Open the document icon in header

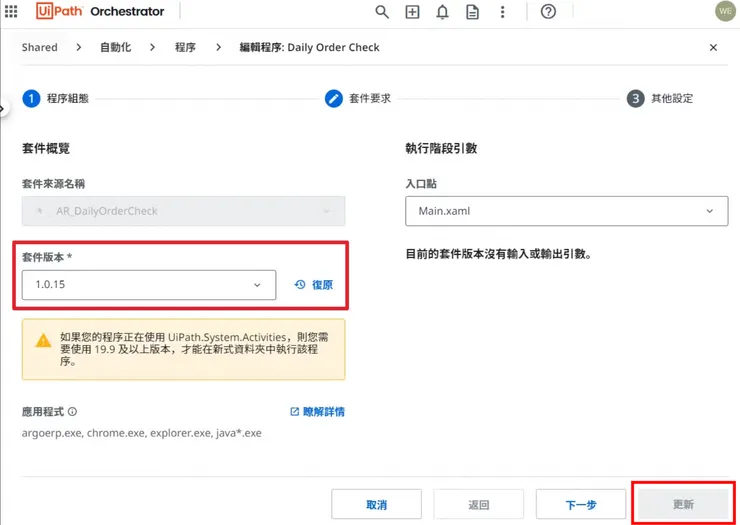[472, 12]
